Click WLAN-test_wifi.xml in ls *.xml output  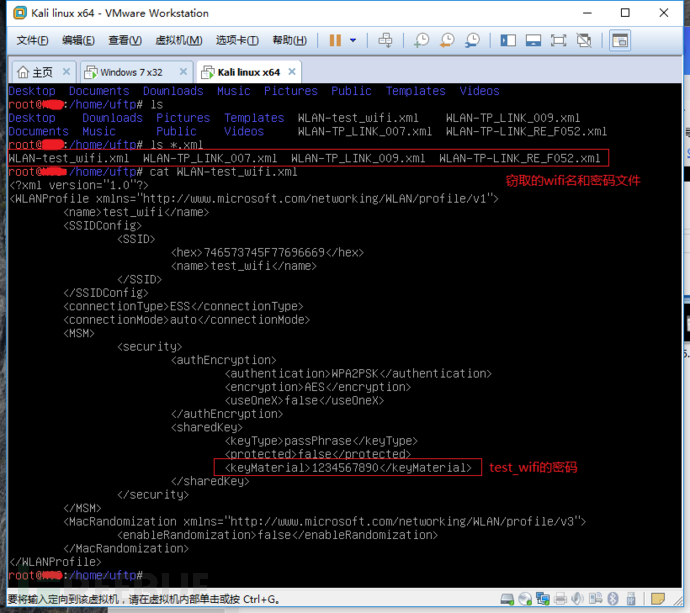click(x=69, y=158)
